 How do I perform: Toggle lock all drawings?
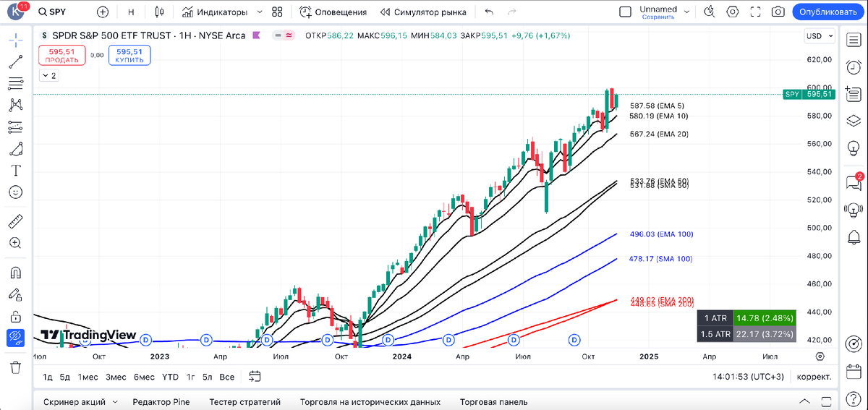pyautogui.click(x=15, y=316)
